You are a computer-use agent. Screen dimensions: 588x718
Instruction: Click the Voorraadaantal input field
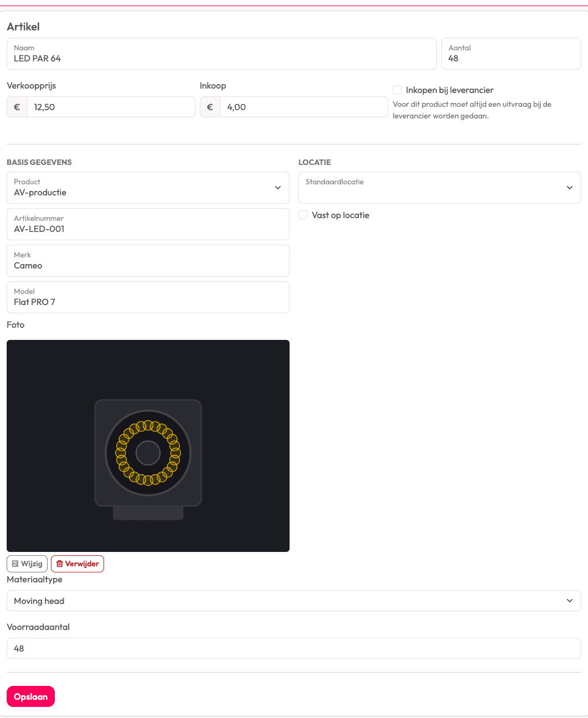294,648
